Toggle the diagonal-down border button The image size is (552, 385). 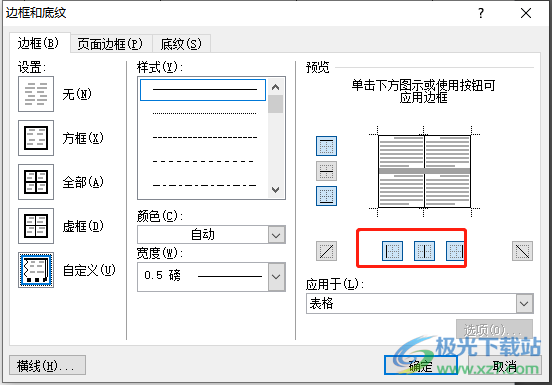click(522, 251)
